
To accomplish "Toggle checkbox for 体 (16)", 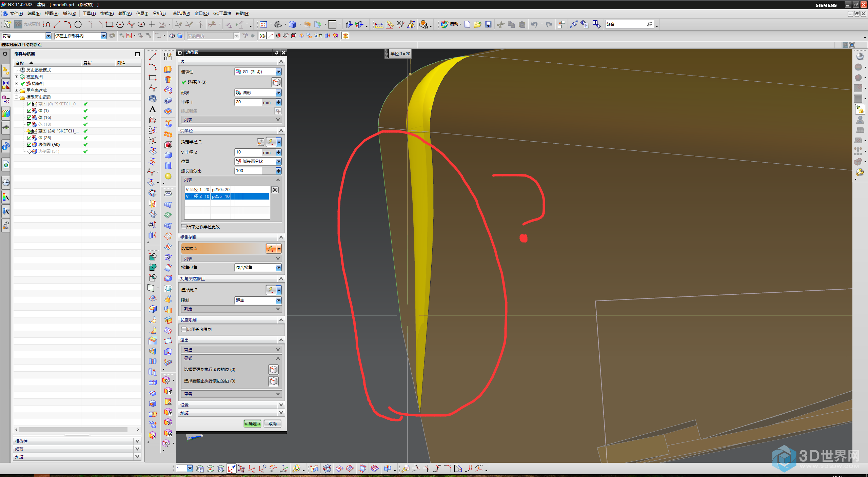I will coord(29,118).
